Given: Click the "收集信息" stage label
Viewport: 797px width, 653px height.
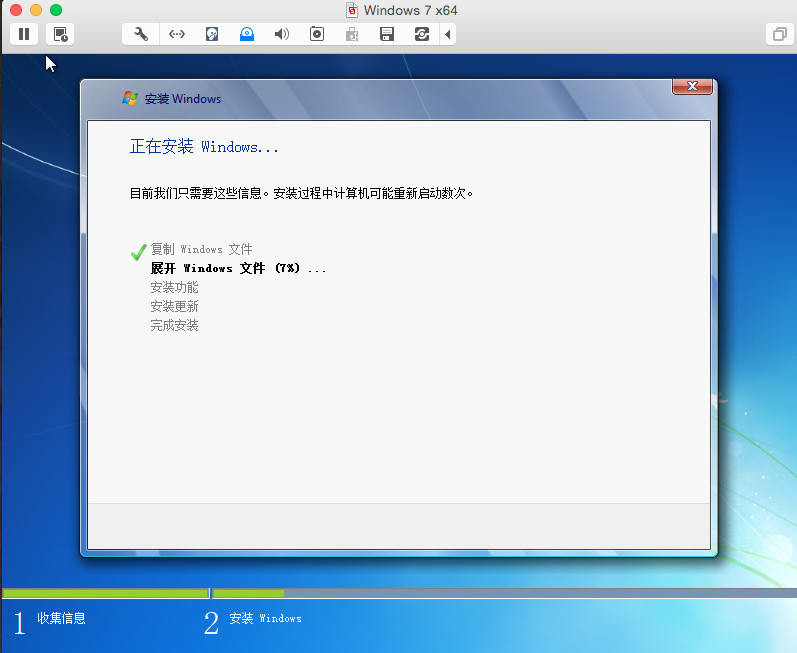Looking at the screenshot, I should pyautogui.click(x=61, y=618).
